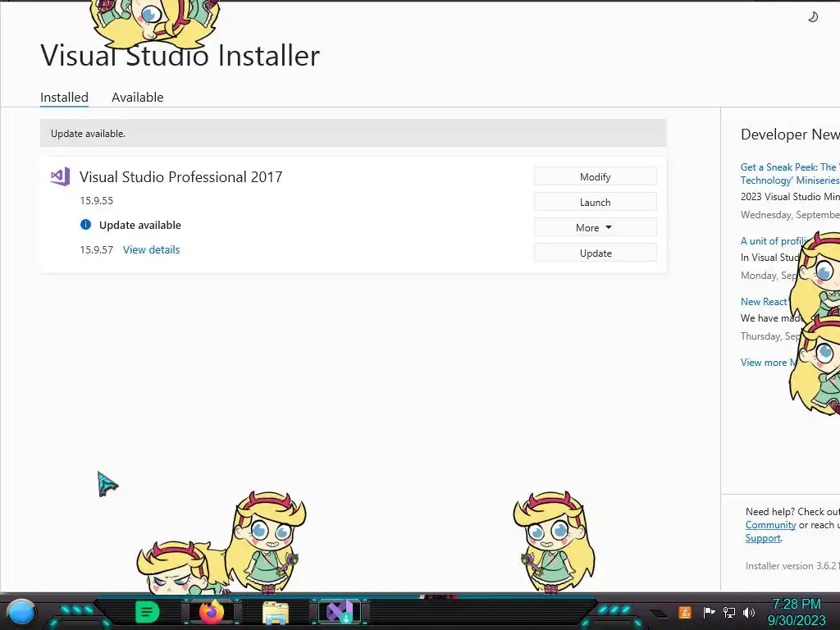Open the New React news link
Screen dimensions: 840x630
[764, 302]
